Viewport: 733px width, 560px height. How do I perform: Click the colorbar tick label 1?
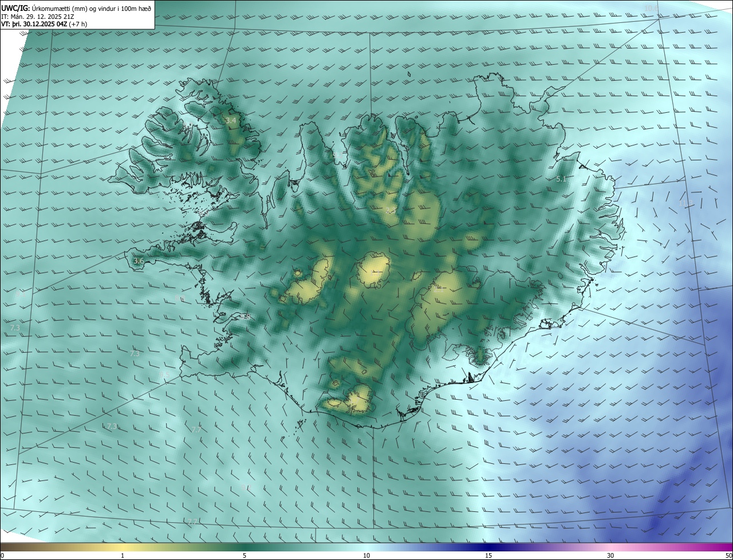click(123, 555)
